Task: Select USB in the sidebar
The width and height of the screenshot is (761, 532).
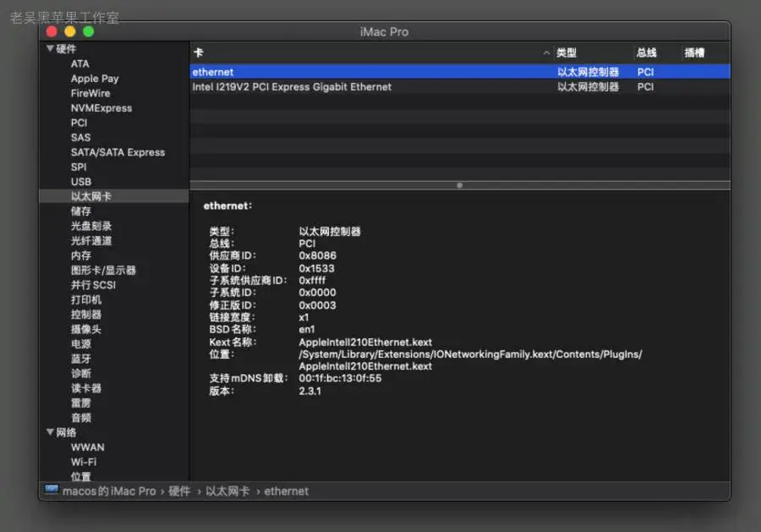Action: point(81,182)
